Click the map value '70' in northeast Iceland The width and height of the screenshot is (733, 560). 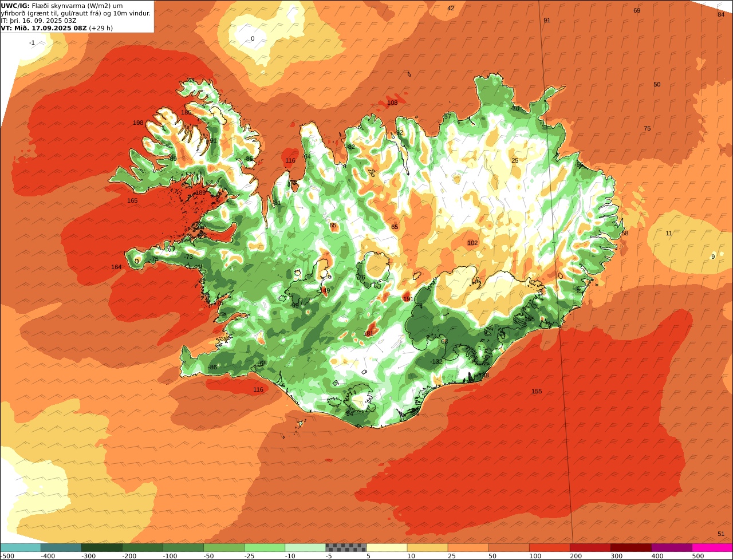tap(515, 109)
